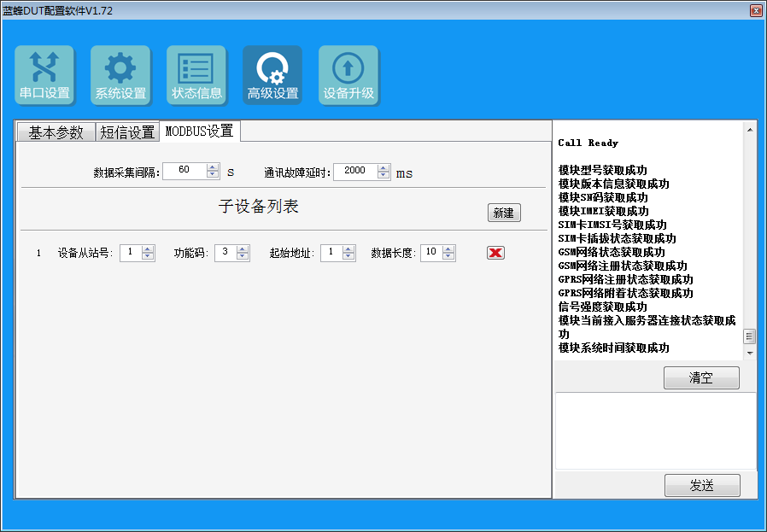
Task: Click the log line GSM网络注册状态获取成功
Action: [x=623, y=266]
